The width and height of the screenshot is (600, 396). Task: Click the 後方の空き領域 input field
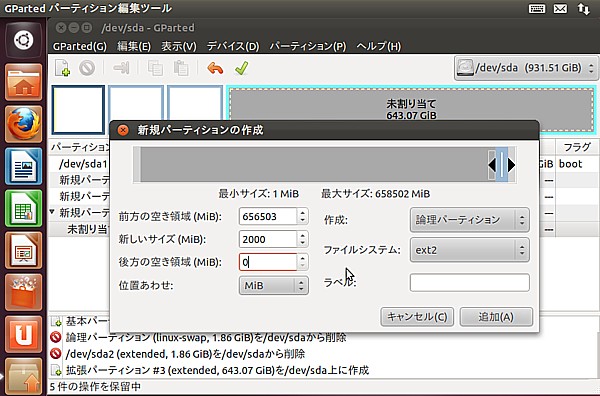coord(268,262)
